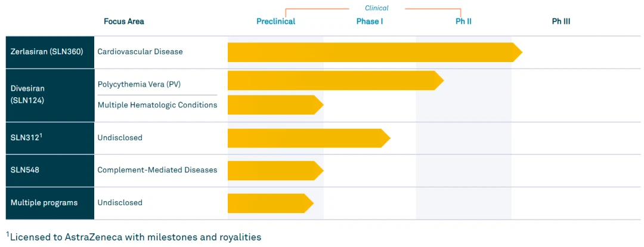Select the SLN548 program cell

[49, 171]
